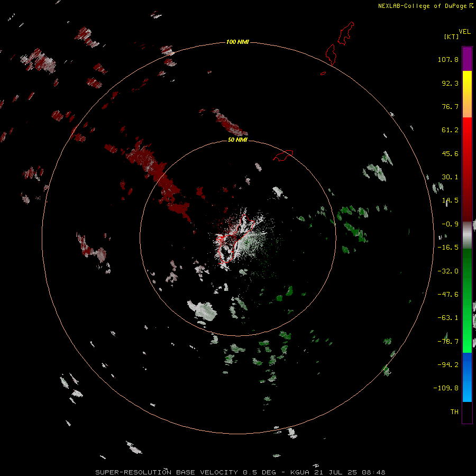Select the -0.9 legend value
Viewport: 476px width, 476px height.
[450, 224]
